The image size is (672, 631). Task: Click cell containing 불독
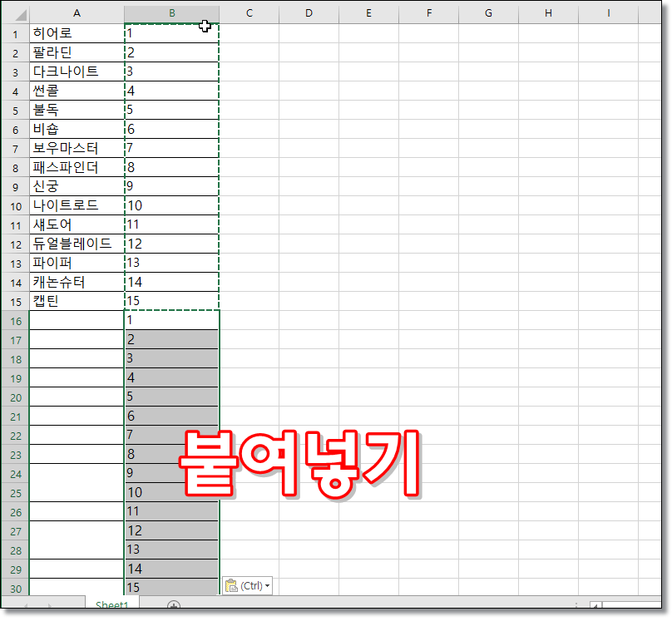point(77,110)
